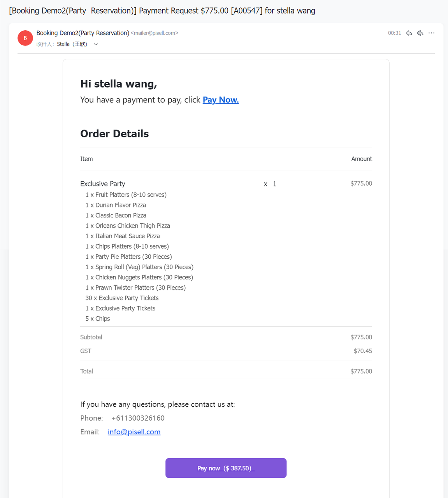Click the "Hi stella wang," greeting
This screenshot has height=498, width=448.
click(x=118, y=84)
